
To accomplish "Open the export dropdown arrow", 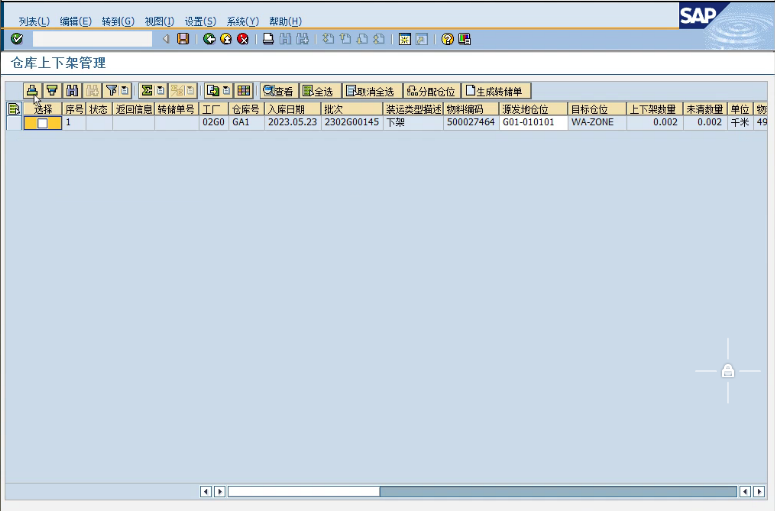I will click(x=226, y=90).
